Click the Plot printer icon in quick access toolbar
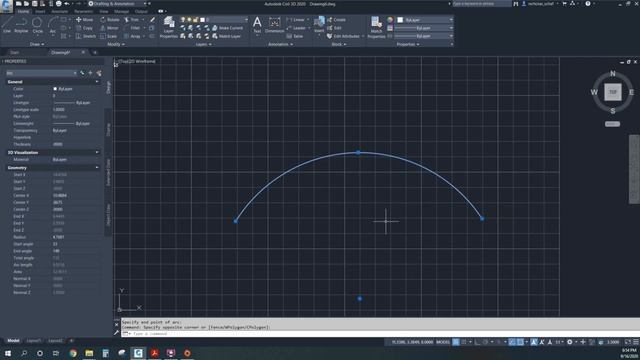The width and height of the screenshot is (640, 360). coord(58,4)
